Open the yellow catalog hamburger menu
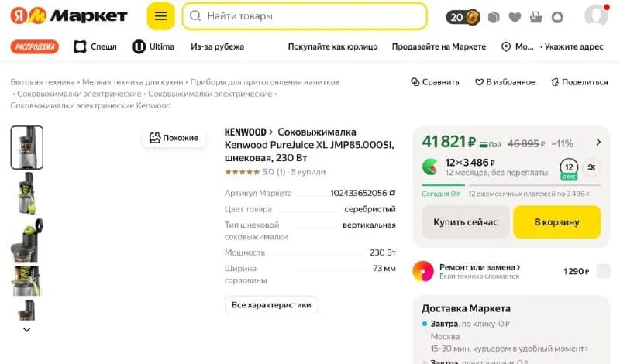 click(160, 16)
